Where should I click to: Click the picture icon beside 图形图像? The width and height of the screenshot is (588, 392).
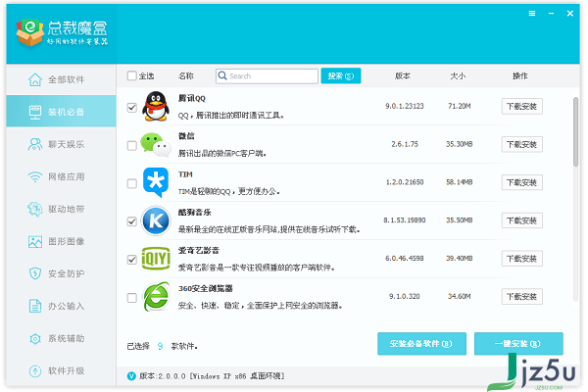pos(35,242)
